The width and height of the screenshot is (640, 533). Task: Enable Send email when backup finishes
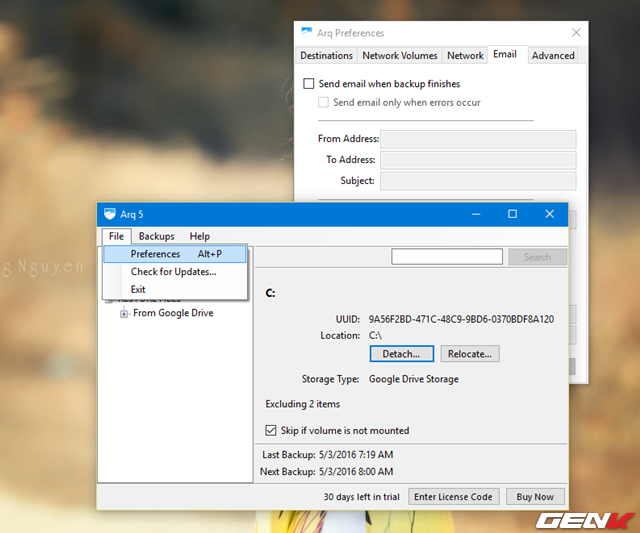(309, 84)
